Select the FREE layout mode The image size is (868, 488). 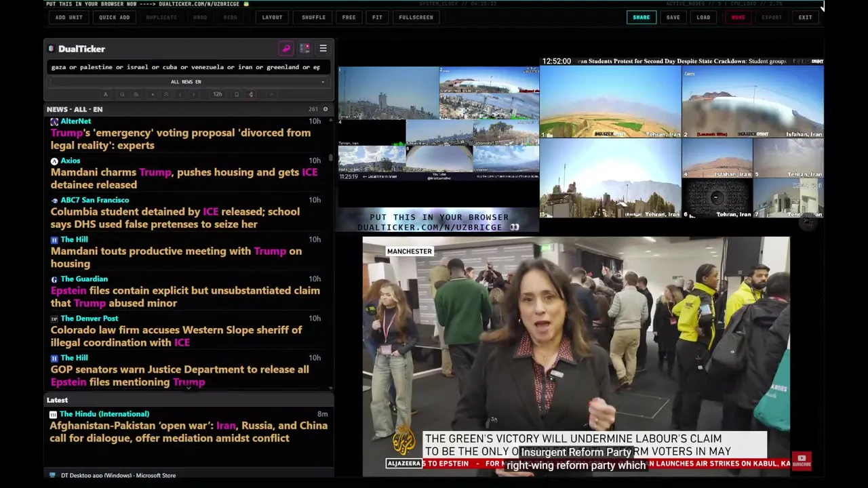tap(349, 18)
